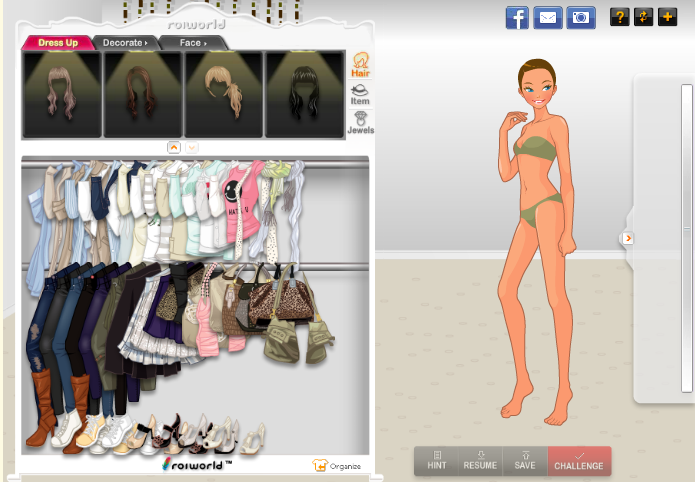Open help with the question mark icon
This screenshot has height=482, width=695.
click(x=619, y=17)
